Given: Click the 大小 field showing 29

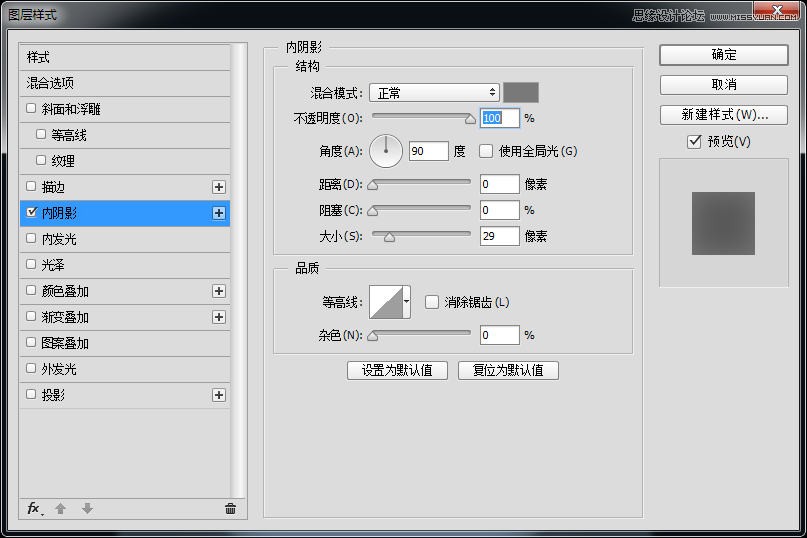Looking at the screenshot, I should click(x=500, y=236).
